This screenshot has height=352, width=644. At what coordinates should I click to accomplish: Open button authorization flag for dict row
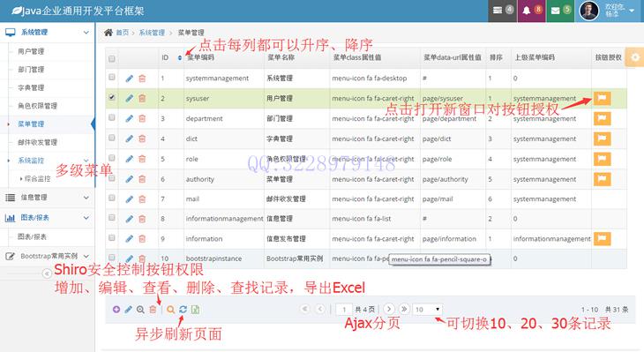(603, 139)
